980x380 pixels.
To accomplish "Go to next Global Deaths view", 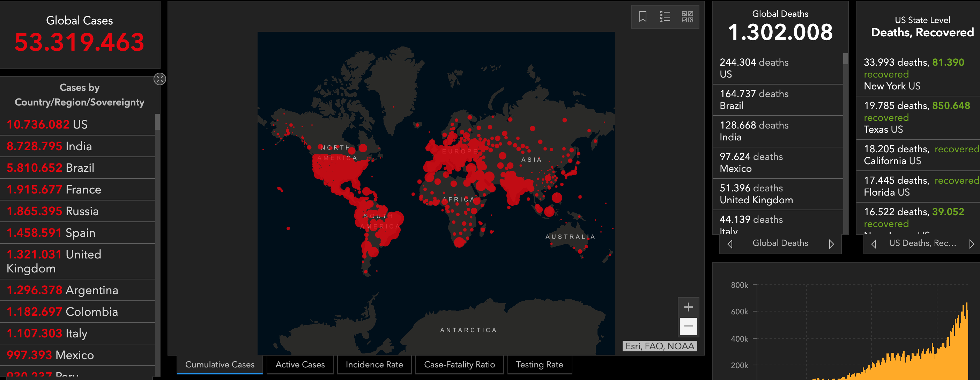I will 831,244.
